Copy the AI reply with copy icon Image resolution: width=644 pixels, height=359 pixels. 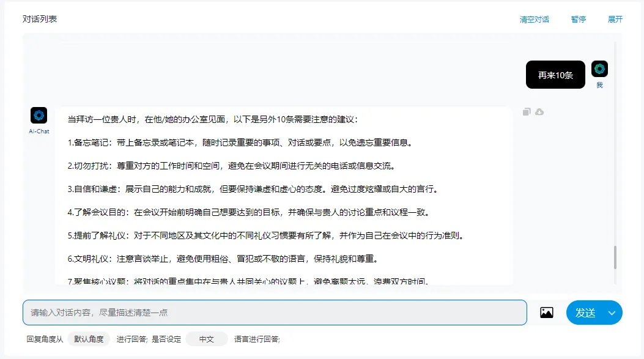[527, 112]
